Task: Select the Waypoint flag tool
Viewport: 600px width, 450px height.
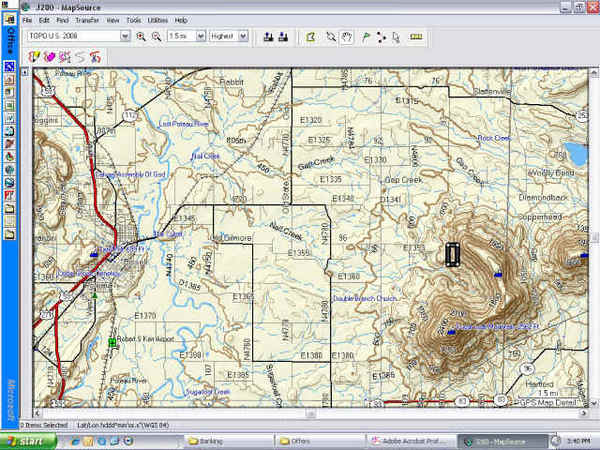Action: coord(366,37)
